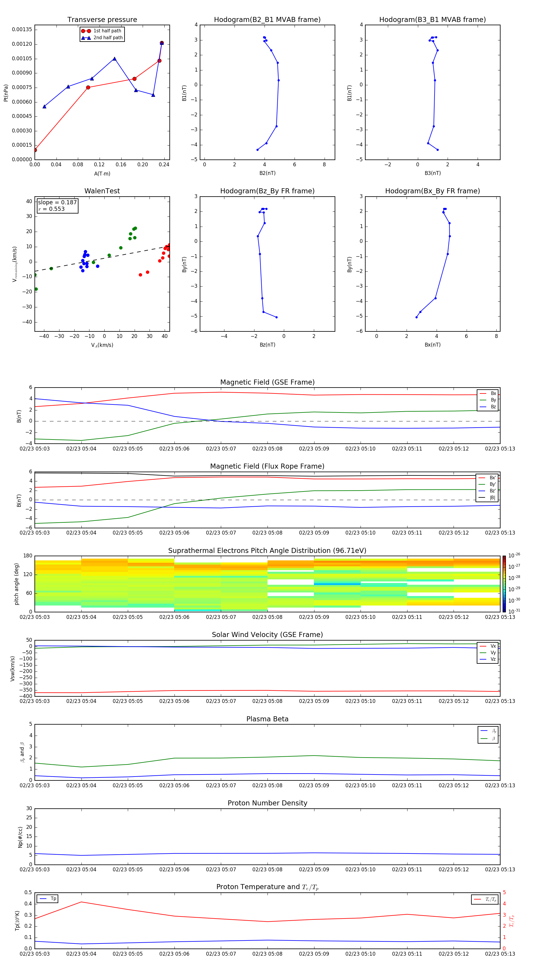
Task: Click the 'βp and β' y-axis label
Action: [x=22, y=752]
